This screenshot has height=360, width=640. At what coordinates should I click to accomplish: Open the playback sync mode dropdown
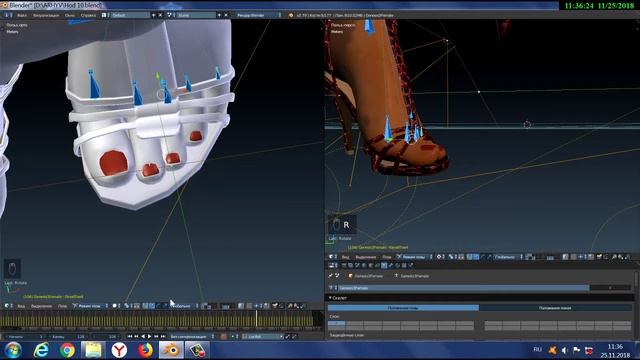[x=192, y=337]
